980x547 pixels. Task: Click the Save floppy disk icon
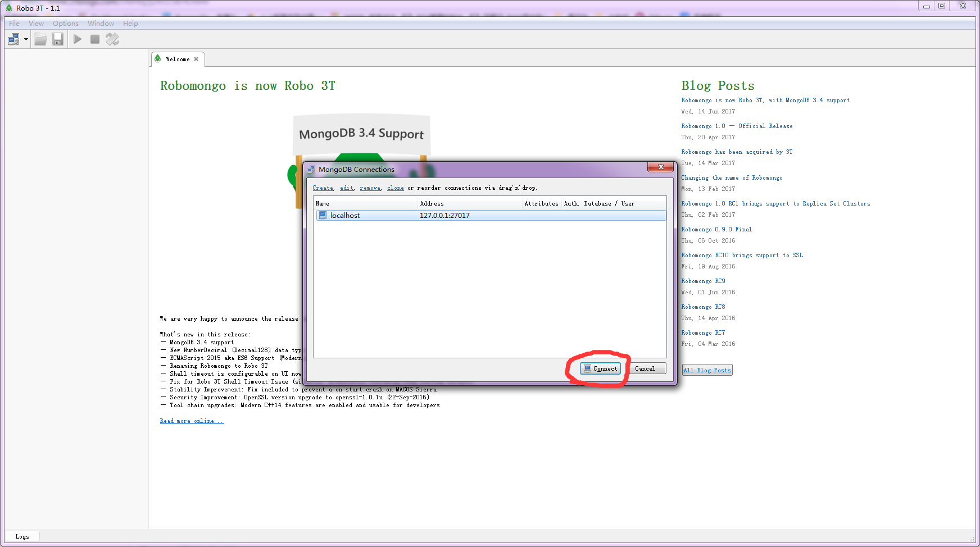58,39
